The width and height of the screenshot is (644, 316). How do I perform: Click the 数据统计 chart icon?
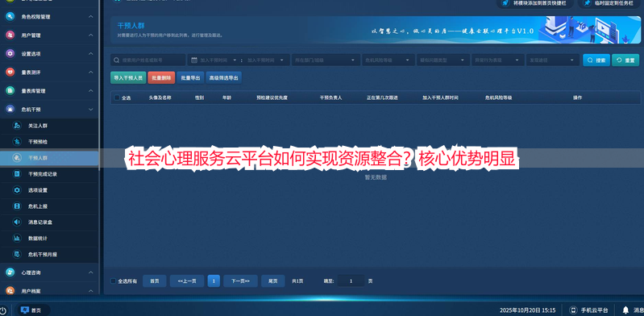(17, 238)
